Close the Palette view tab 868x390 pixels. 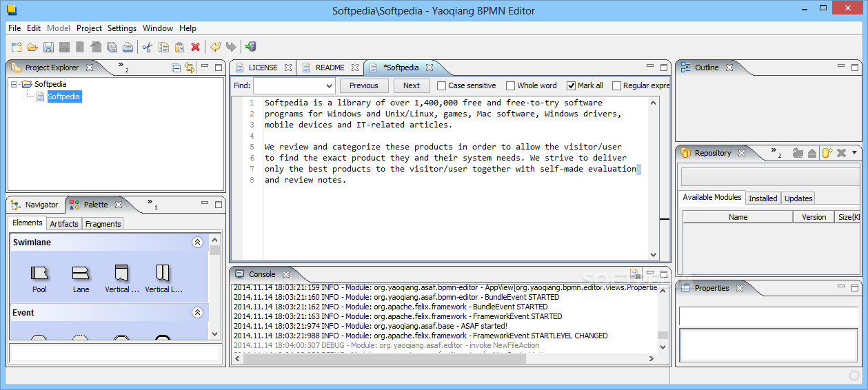(x=118, y=205)
